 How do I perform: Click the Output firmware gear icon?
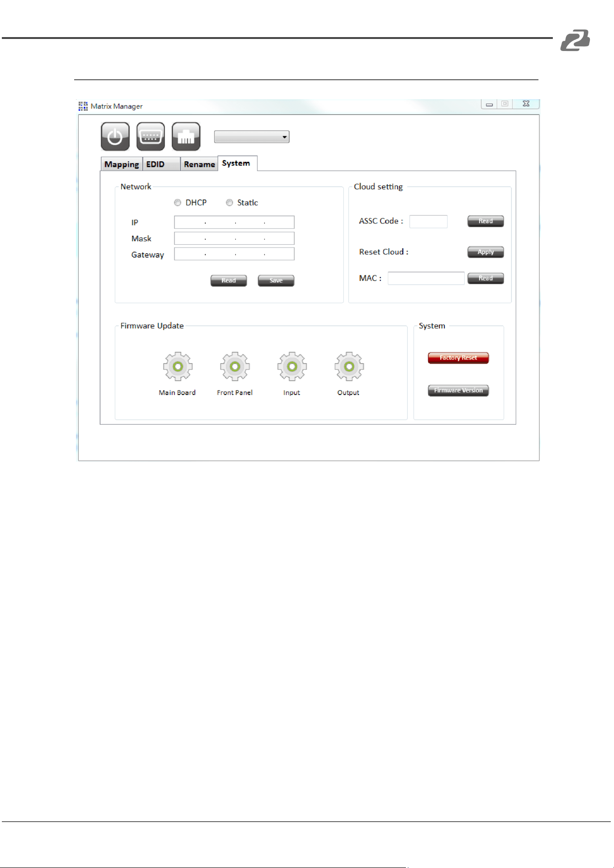(x=349, y=366)
